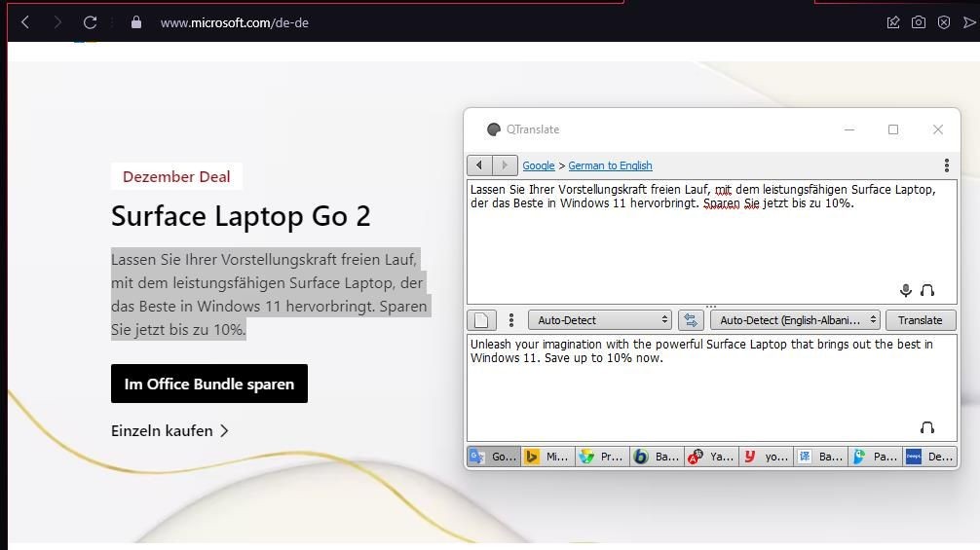Swap translation direction arrows
This screenshot has width=980, height=550.
pyautogui.click(x=691, y=320)
